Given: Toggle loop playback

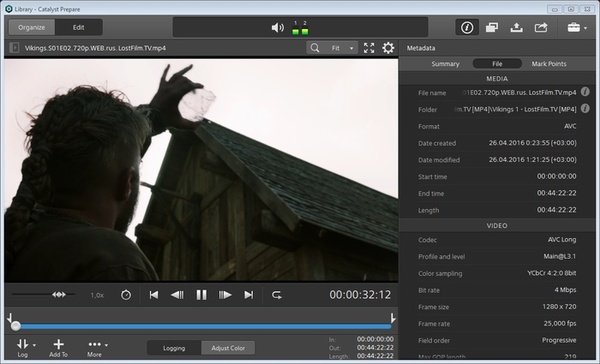Looking at the screenshot, I should [x=277, y=295].
